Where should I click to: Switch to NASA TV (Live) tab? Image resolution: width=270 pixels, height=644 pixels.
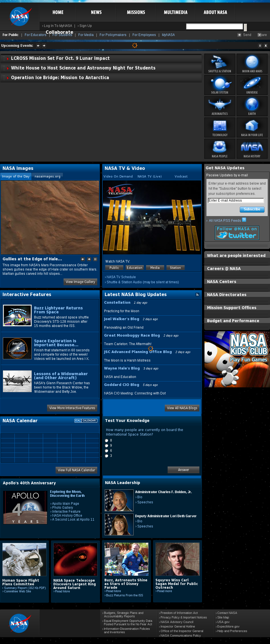[149, 176]
